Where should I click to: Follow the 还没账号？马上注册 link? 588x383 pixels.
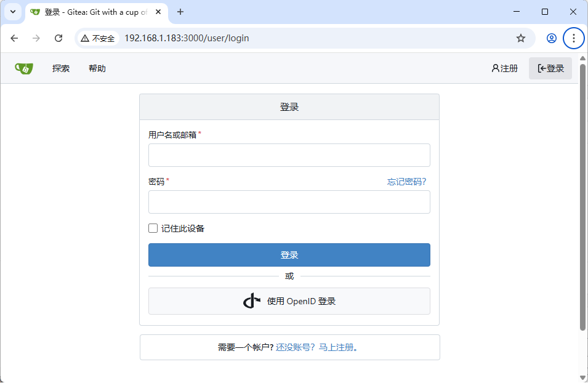[x=316, y=347]
